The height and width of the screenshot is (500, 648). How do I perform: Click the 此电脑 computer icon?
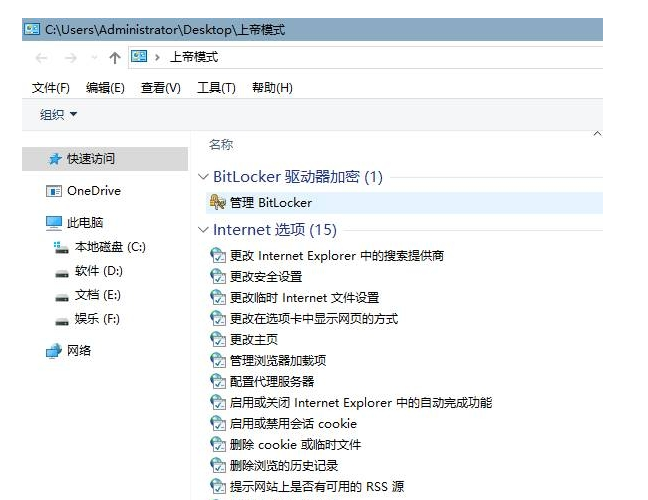coord(54,223)
